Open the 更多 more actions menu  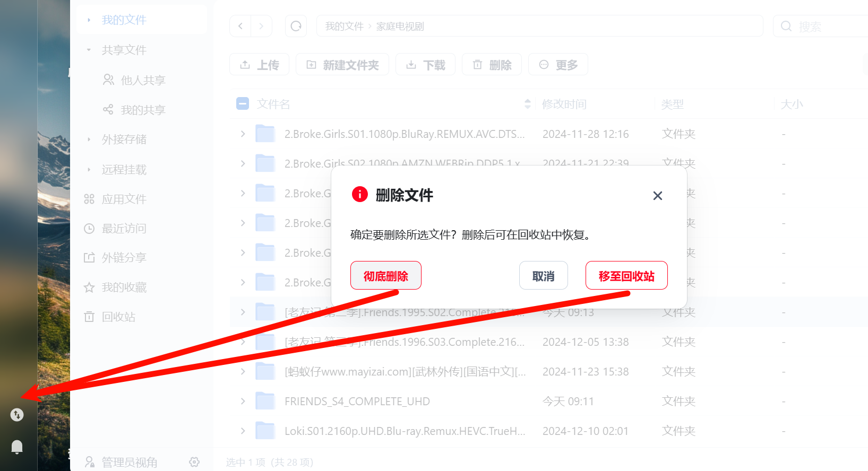[558, 65]
